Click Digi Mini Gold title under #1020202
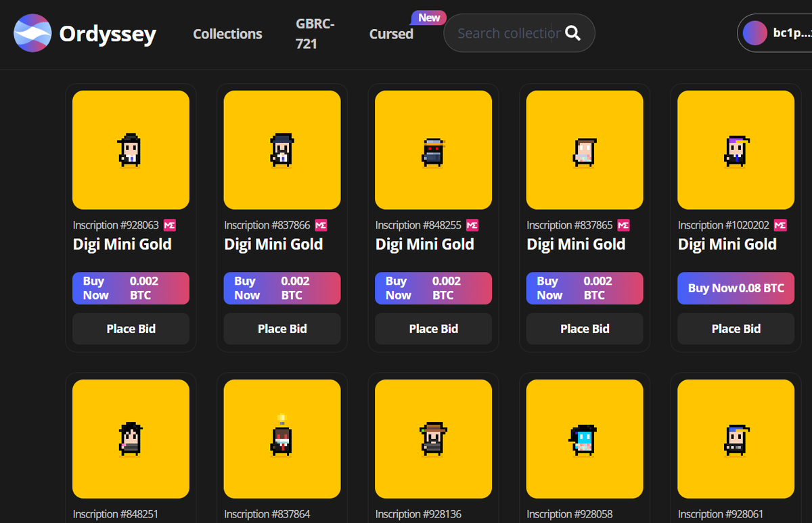812x523 pixels. point(727,245)
